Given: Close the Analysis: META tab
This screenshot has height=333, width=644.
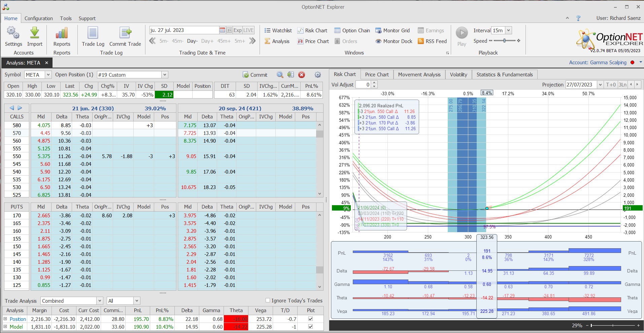Looking at the screenshot, I should tap(46, 63).
